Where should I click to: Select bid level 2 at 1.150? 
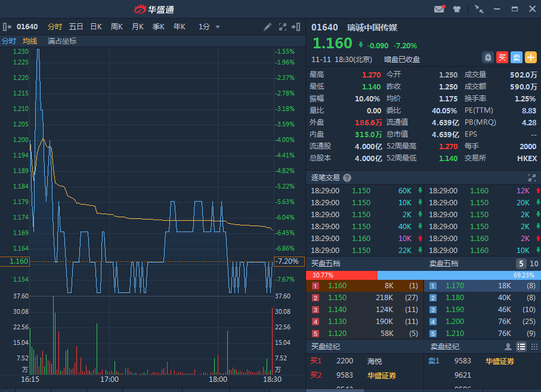pos(364,298)
